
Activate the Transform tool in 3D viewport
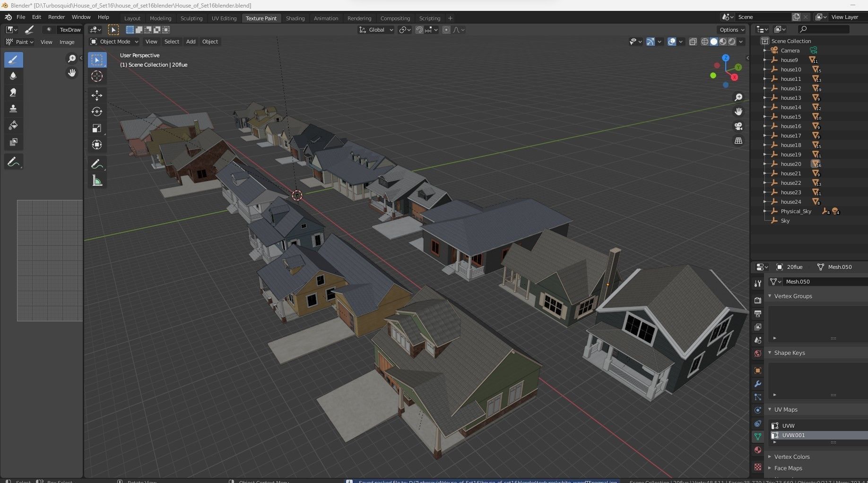pyautogui.click(x=97, y=145)
